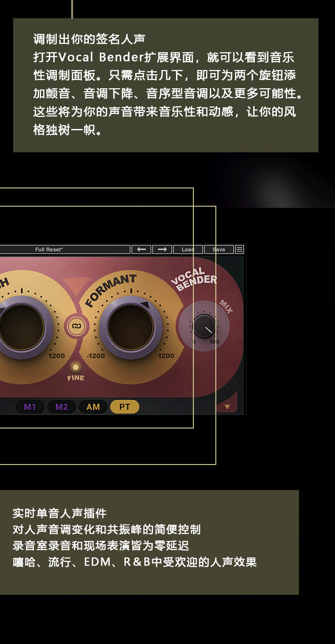Select the M1 modulation button

[x=30, y=407]
